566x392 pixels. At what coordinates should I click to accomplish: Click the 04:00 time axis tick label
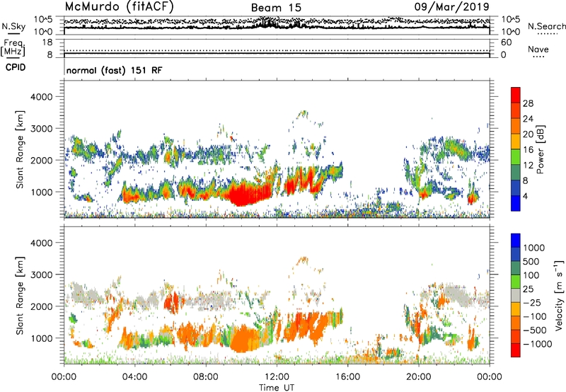(x=134, y=377)
